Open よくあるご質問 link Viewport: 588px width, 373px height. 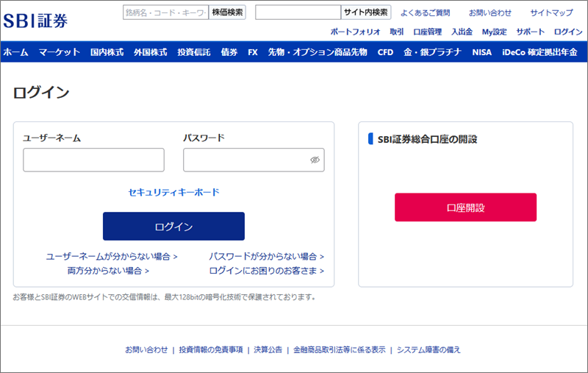(x=425, y=13)
